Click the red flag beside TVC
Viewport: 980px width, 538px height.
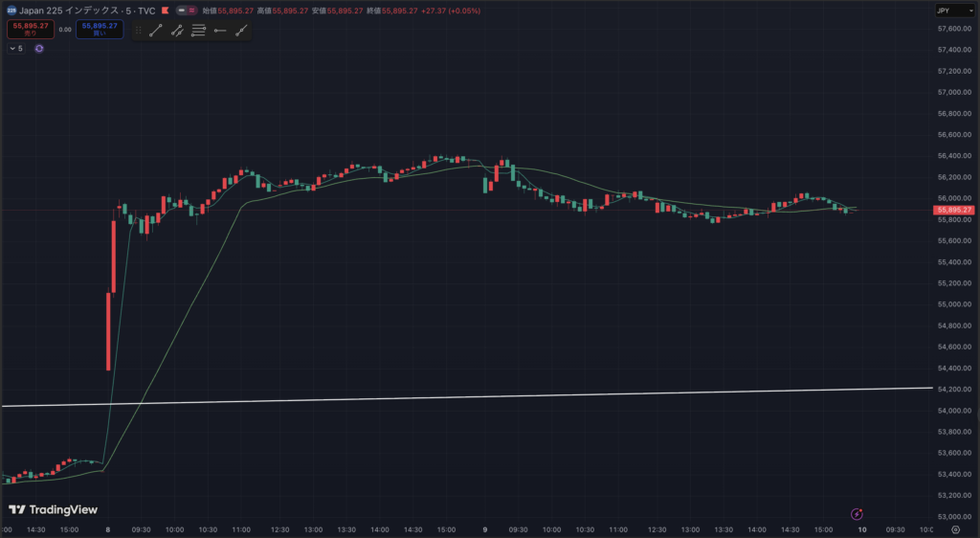(167, 11)
